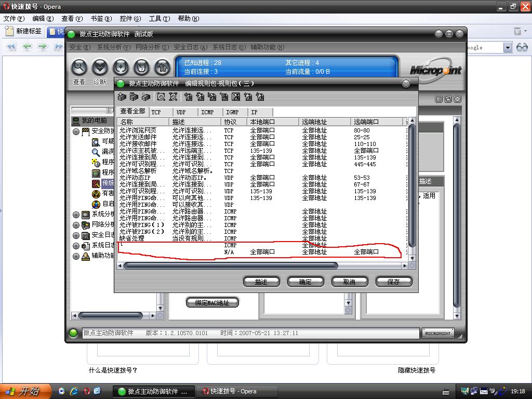Click the 远端地址 column header
532x399 pixels.
click(x=325, y=122)
